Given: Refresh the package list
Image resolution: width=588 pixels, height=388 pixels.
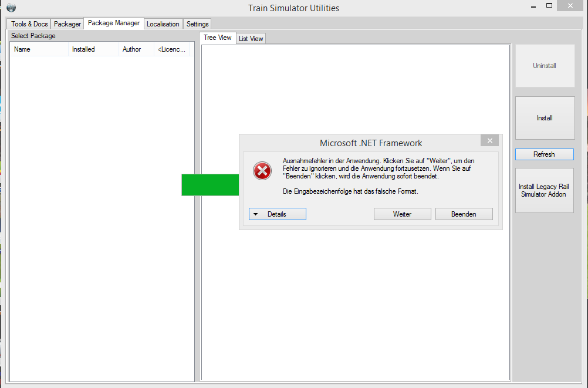Looking at the screenshot, I should coord(544,154).
